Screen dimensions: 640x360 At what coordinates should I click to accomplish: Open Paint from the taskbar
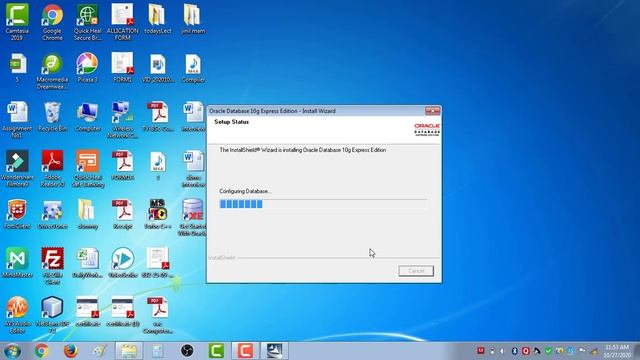(x=100, y=351)
